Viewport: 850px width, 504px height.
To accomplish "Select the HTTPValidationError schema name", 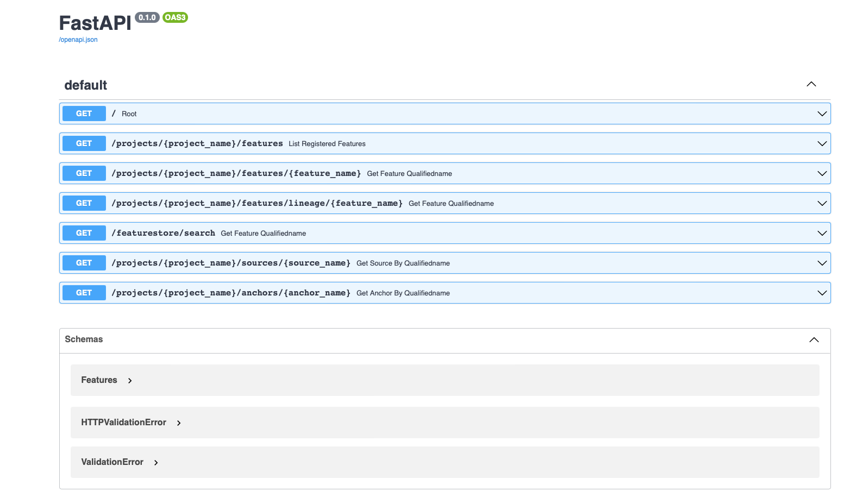I will (x=123, y=422).
